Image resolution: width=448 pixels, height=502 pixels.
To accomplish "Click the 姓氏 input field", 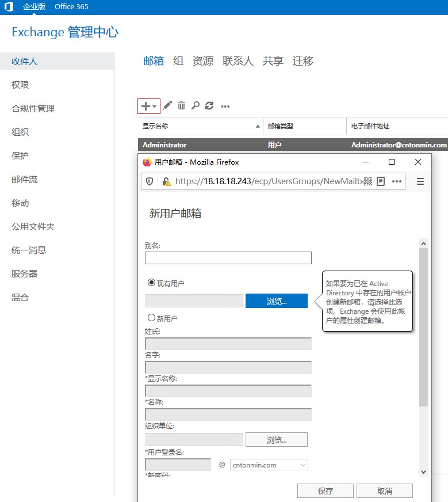I will (228, 344).
